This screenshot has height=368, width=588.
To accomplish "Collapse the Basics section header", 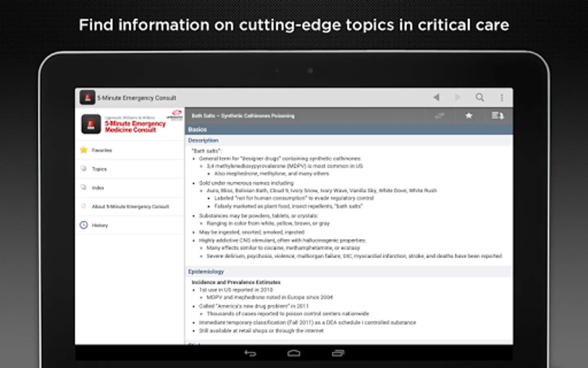I will [x=349, y=129].
